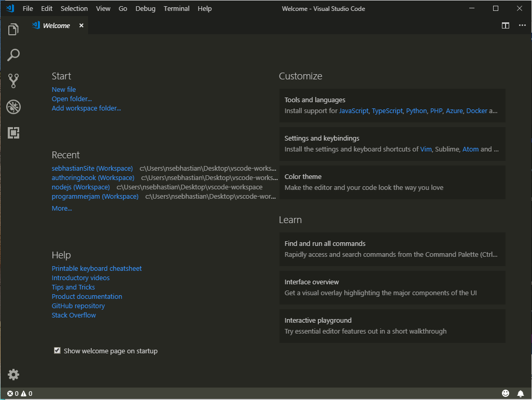Open the File menu
This screenshot has height=400, width=532.
click(x=28, y=8)
